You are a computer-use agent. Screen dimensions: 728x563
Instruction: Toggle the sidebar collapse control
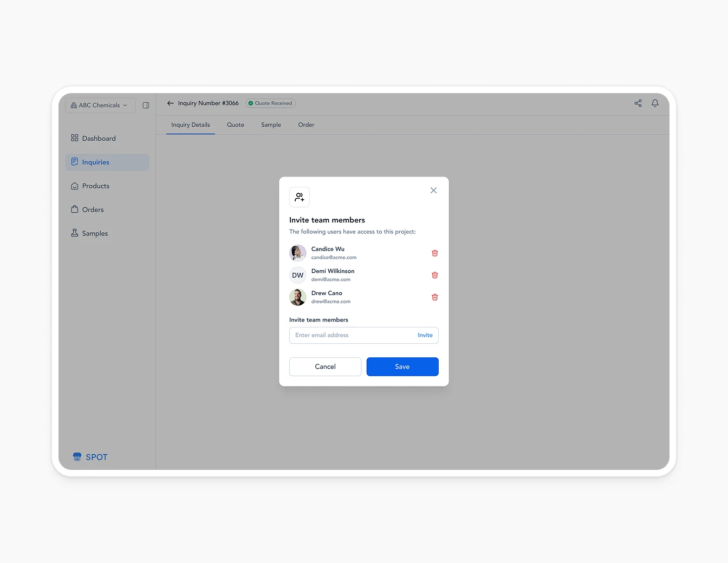pyautogui.click(x=146, y=105)
